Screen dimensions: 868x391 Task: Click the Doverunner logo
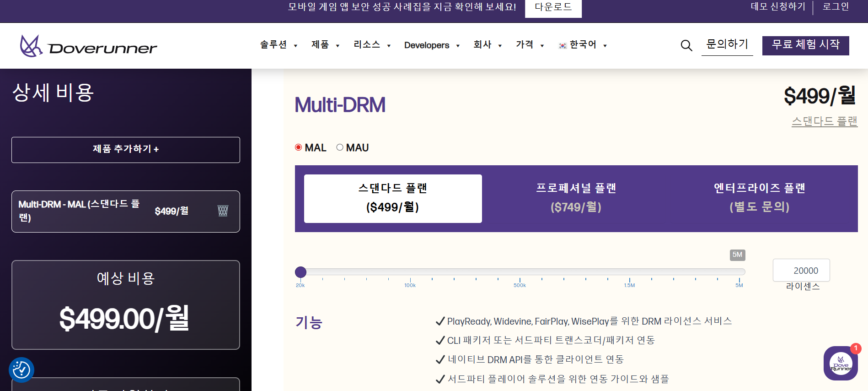(88, 46)
